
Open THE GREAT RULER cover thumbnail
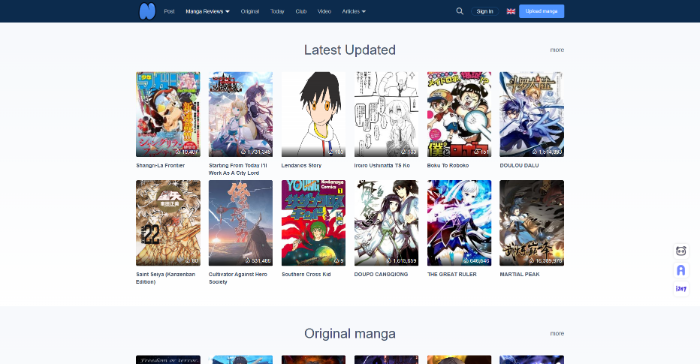pyautogui.click(x=459, y=223)
